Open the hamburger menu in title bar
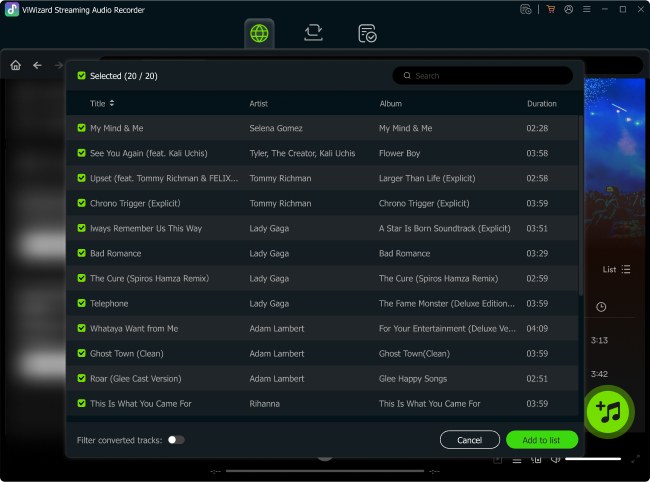Viewport: 650px width, 482px height. (x=587, y=9)
